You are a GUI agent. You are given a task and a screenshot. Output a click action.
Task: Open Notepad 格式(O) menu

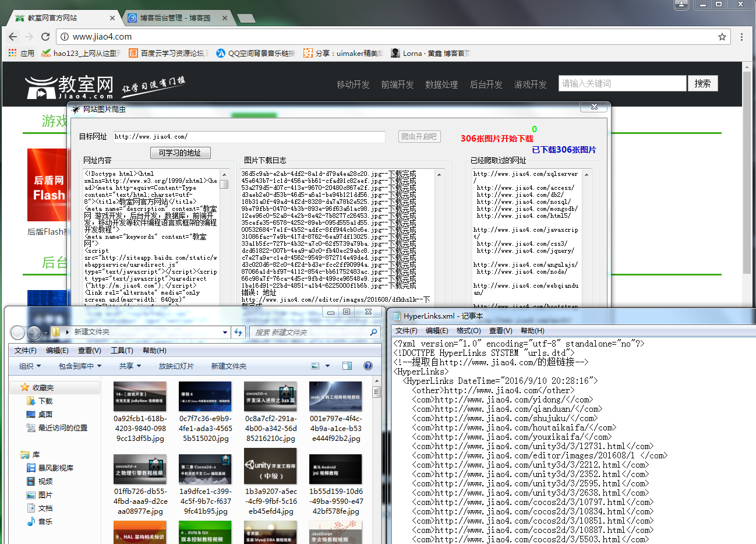(x=469, y=331)
